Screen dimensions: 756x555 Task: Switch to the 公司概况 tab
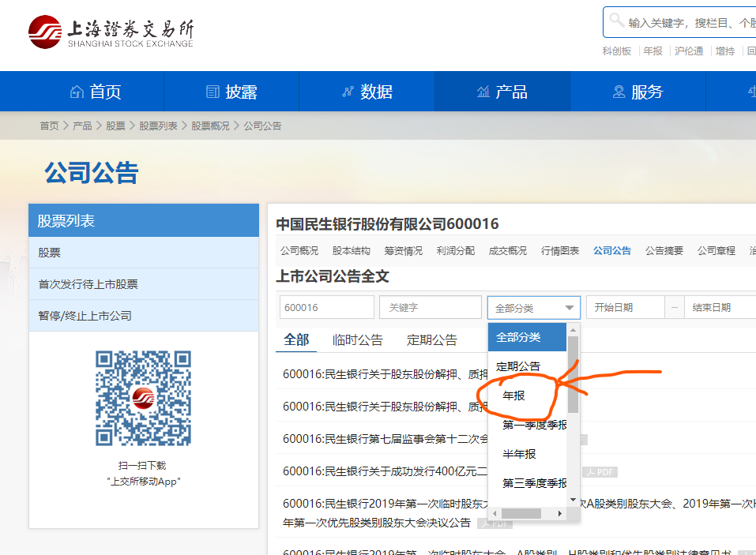(299, 250)
